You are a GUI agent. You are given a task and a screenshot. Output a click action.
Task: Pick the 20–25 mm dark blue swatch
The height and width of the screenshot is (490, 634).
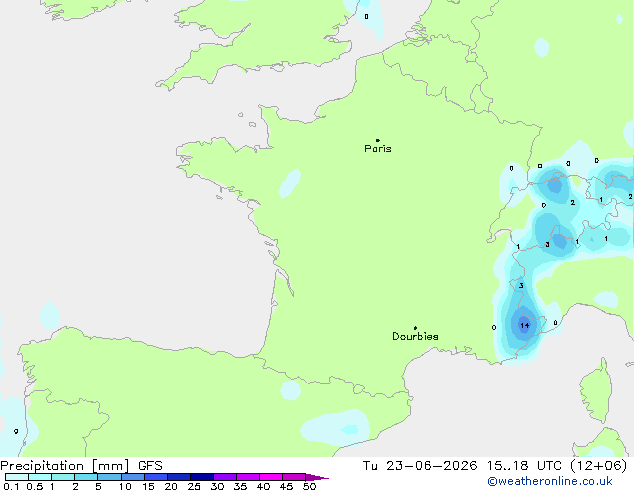coord(179,477)
